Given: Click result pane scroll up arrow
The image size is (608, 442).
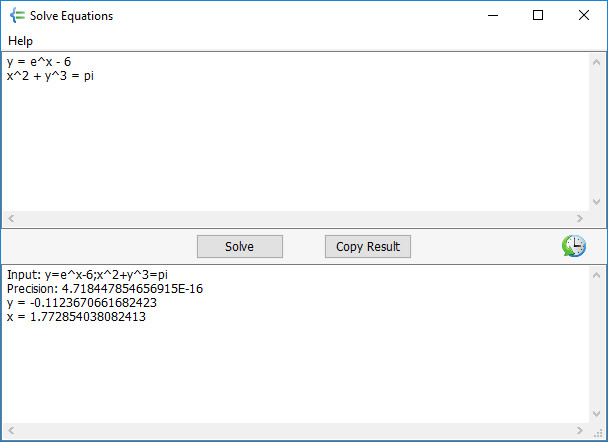Looking at the screenshot, I should point(597,275).
